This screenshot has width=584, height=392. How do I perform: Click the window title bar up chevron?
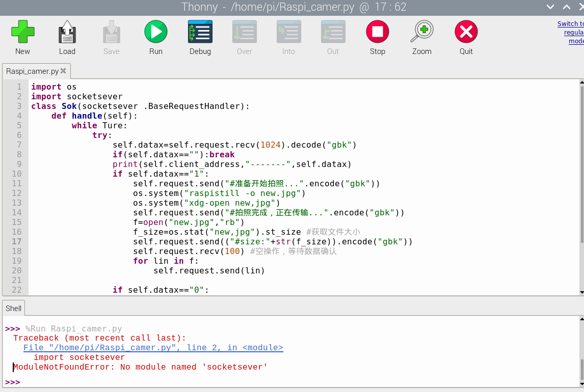pos(567,7)
